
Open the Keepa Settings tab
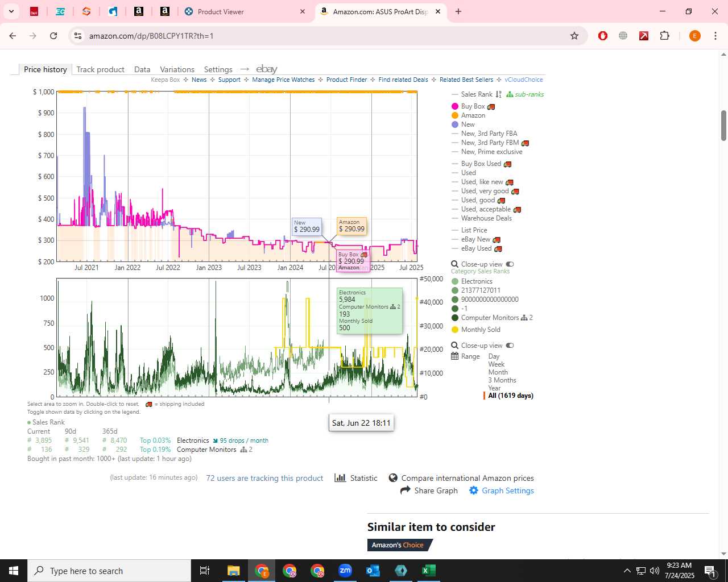point(218,69)
